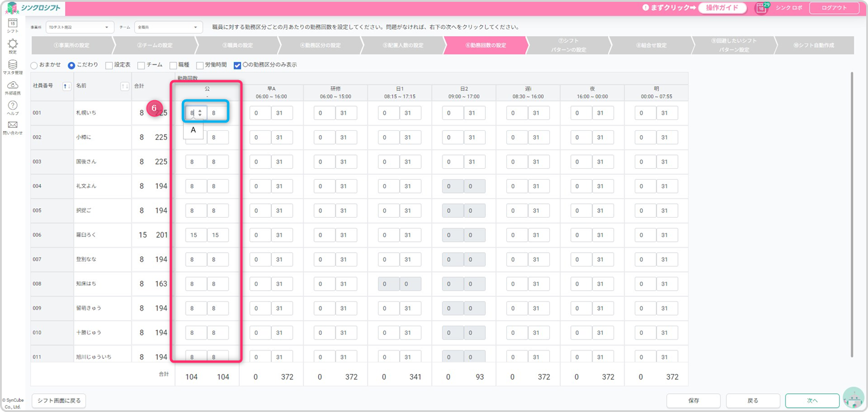Uncheck ○の勤務区分のみ表示 checkbox
Image resolution: width=868 pixels, height=412 pixels.
tap(237, 65)
